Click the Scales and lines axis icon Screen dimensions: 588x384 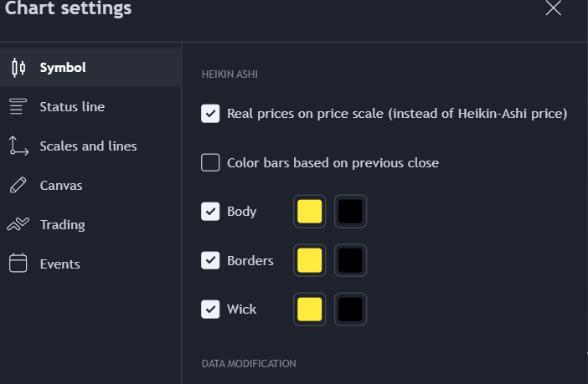[x=18, y=146]
